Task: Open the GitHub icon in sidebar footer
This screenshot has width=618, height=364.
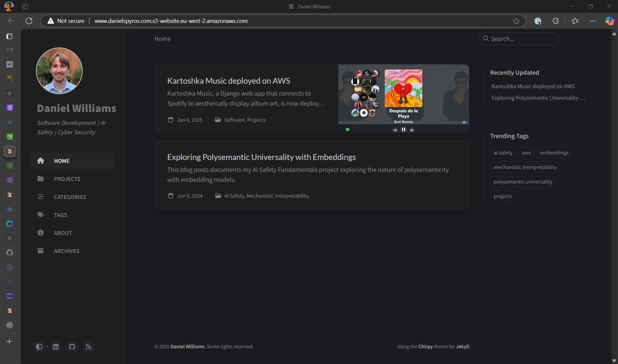Action: [x=72, y=347]
